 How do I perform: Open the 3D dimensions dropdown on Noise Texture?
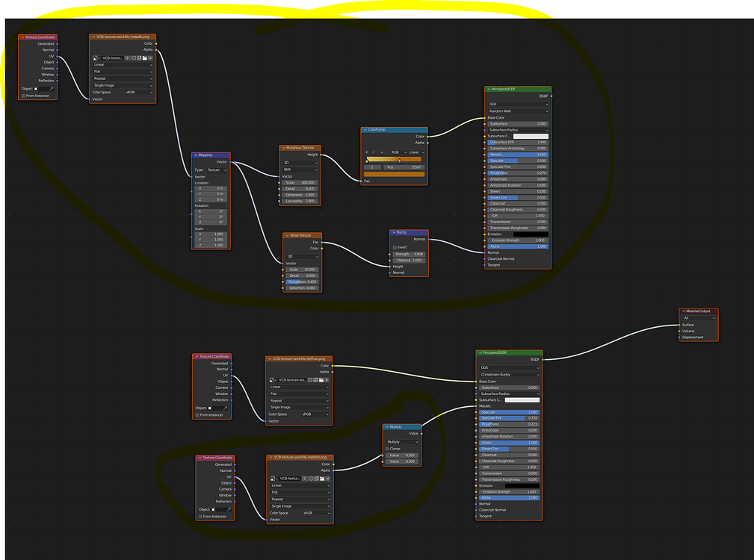pos(302,256)
